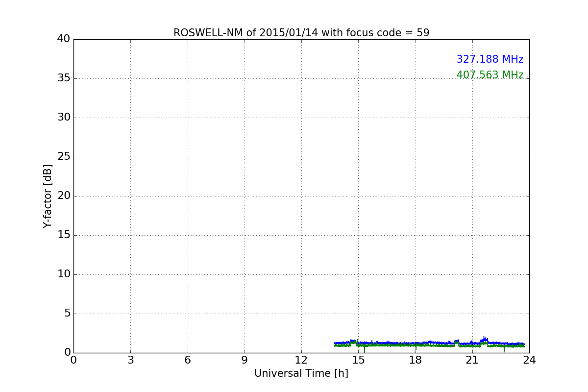Click the green downward spike near 15.3 h
Screen dimensions: 588x392
364,349
